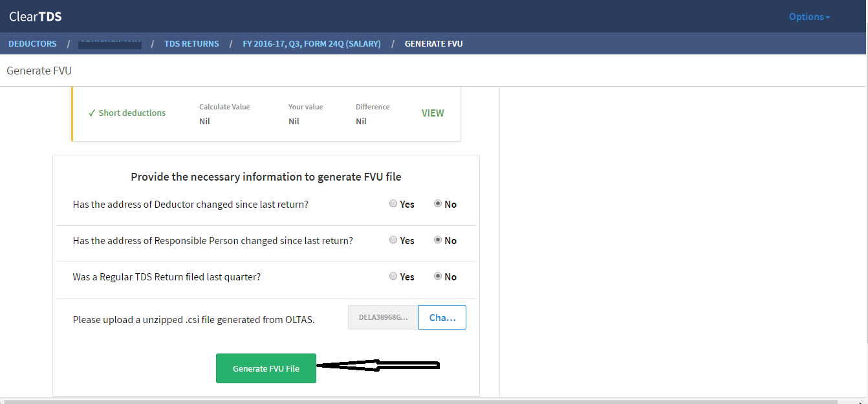The width and height of the screenshot is (868, 404).
Task: Select No for Deductor address changed
Action: (438, 204)
